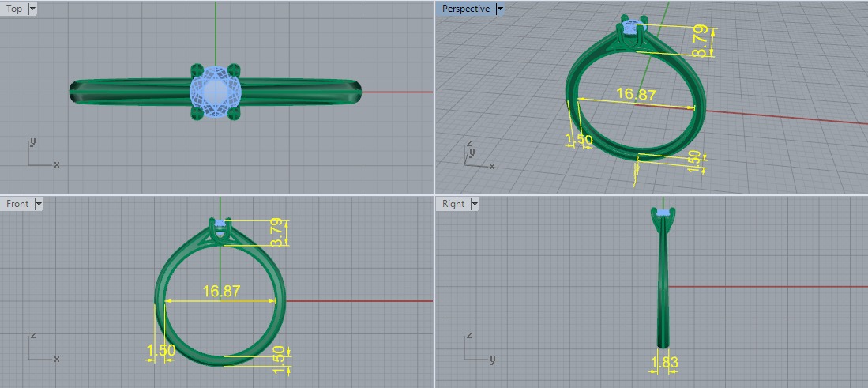Activate the Right viewport title label
This screenshot has width=868, height=388.
(x=453, y=204)
